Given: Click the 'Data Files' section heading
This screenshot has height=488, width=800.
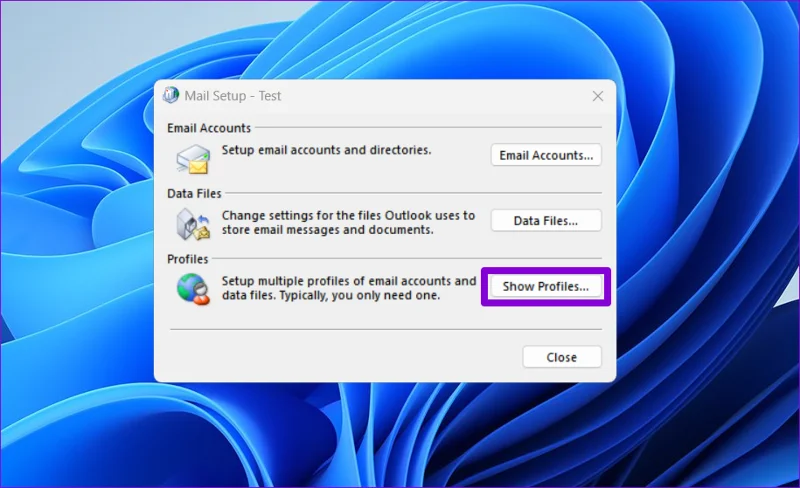Looking at the screenshot, I should coord(194,193).
